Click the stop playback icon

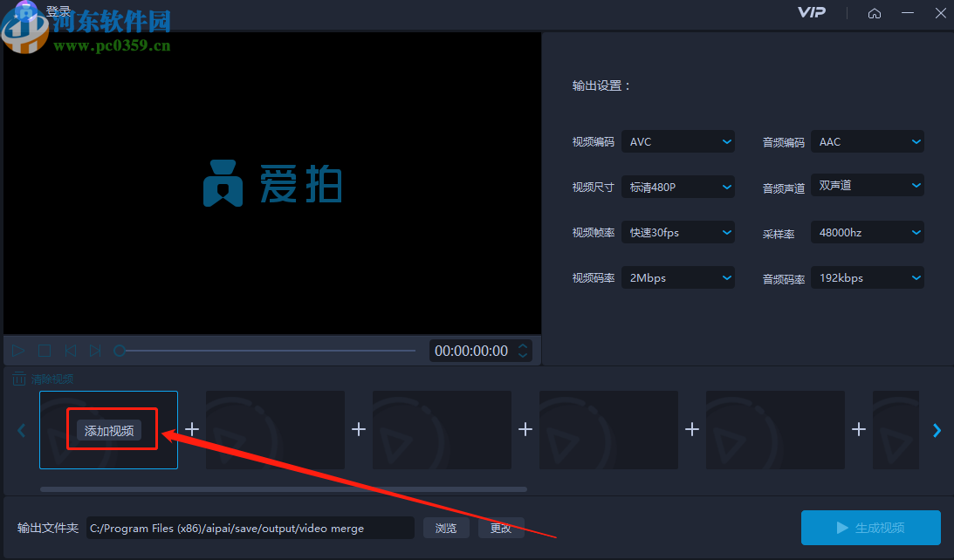[44, 350]
